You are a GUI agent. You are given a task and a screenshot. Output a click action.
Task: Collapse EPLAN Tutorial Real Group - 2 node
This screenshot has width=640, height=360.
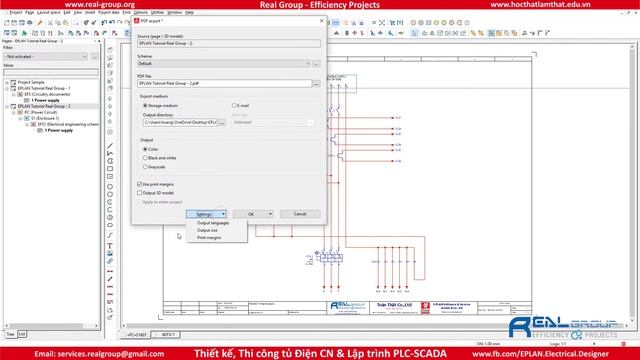click(x=7, y=107)
